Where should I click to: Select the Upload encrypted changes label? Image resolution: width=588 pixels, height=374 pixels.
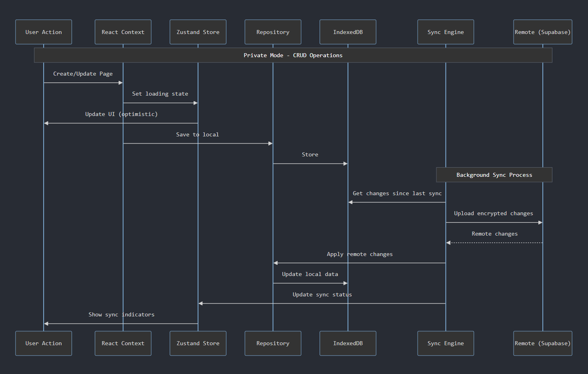(493, 213)
